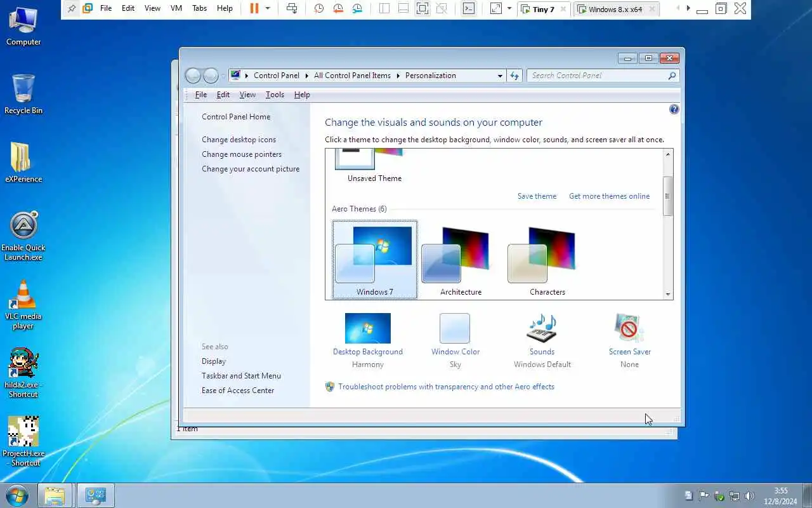Open Window Color Sky setting
Image resolution: width=812 pixels, height=508 pixels.
[455, 341]
